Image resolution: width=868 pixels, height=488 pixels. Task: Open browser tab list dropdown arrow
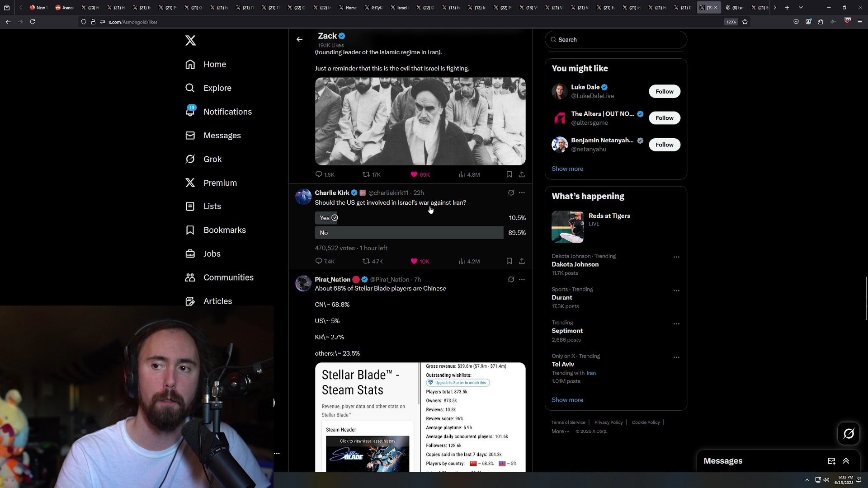point(801,8)
